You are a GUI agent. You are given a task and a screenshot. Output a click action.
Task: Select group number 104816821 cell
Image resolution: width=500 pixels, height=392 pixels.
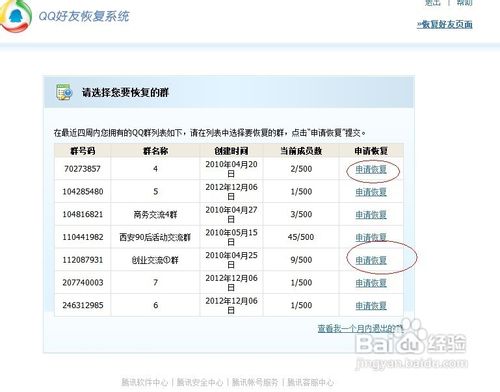point(83,214)
